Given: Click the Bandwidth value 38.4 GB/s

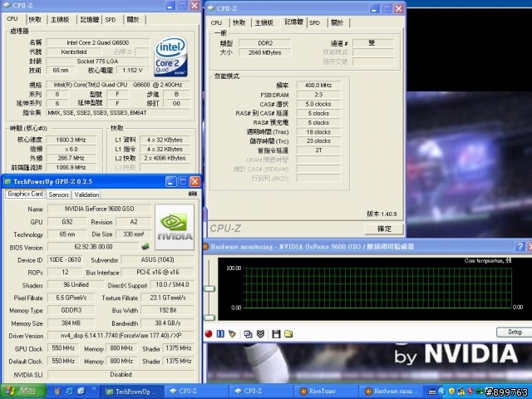Looking at the screenshot, I should coord(168,323).
